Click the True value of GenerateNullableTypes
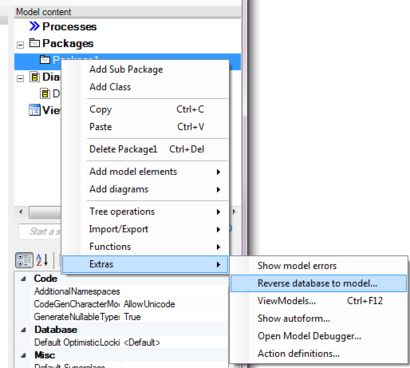The height and width of the screenshot is (368, 410). 132,317
